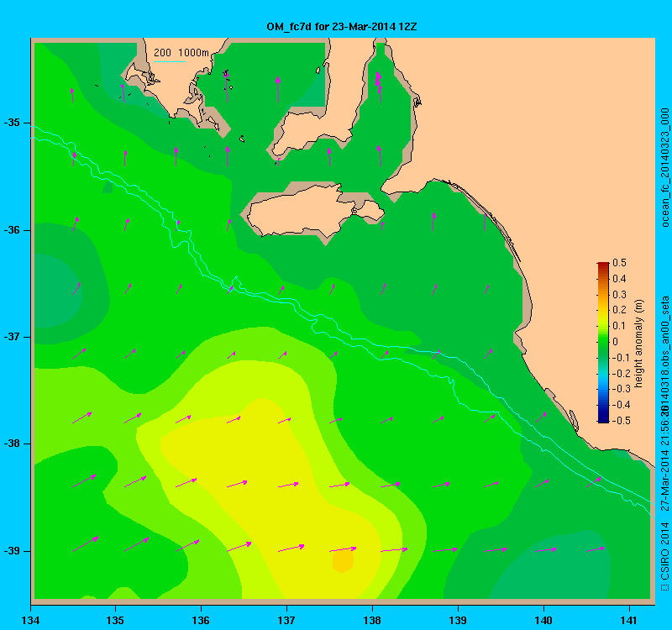Click the '-35' latitude axis label

coord(12,123)
